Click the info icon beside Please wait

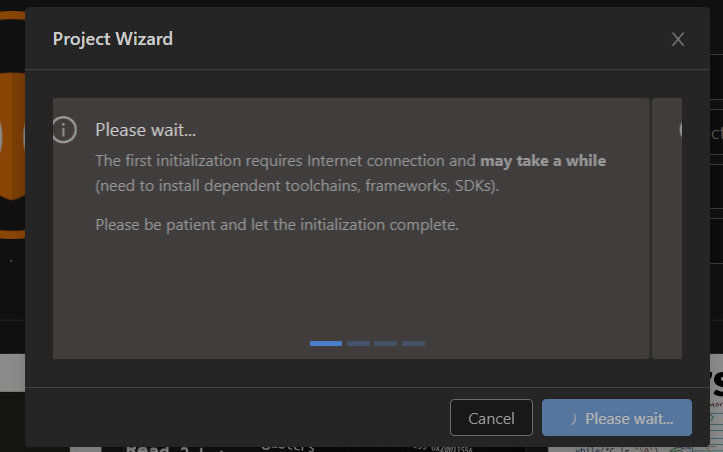64,130
